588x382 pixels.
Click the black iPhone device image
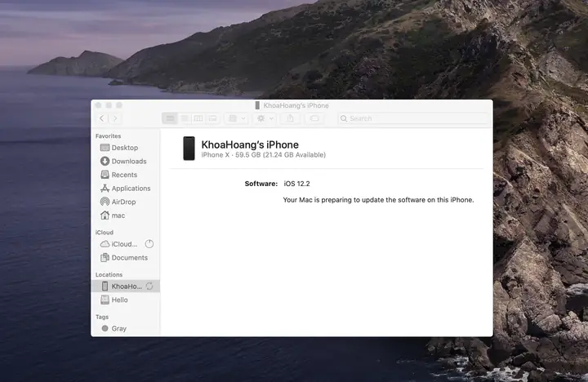pyautogui.click(x=189, y=149)
